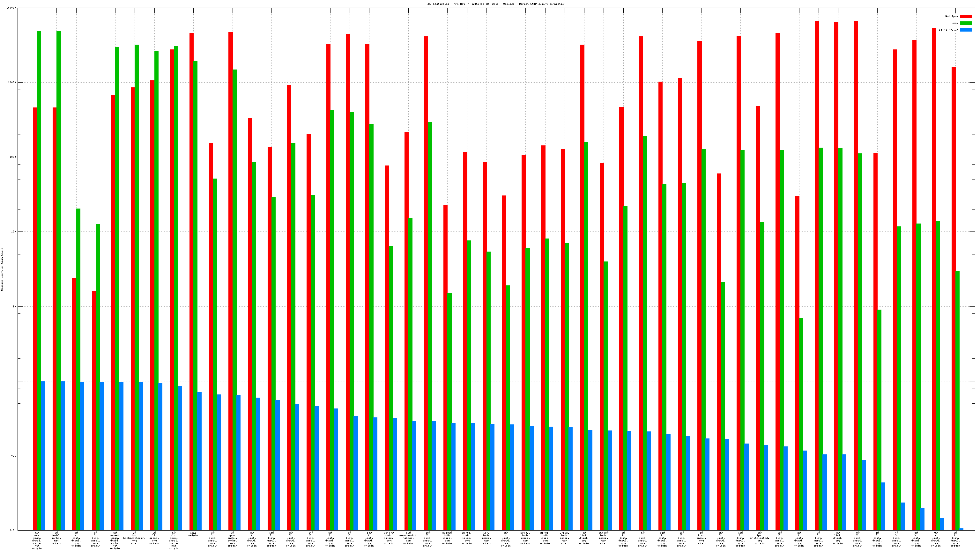980x551 pixels.
Task: Click the 0.01 y-axis tick label
Action: (x=13, y=530)
